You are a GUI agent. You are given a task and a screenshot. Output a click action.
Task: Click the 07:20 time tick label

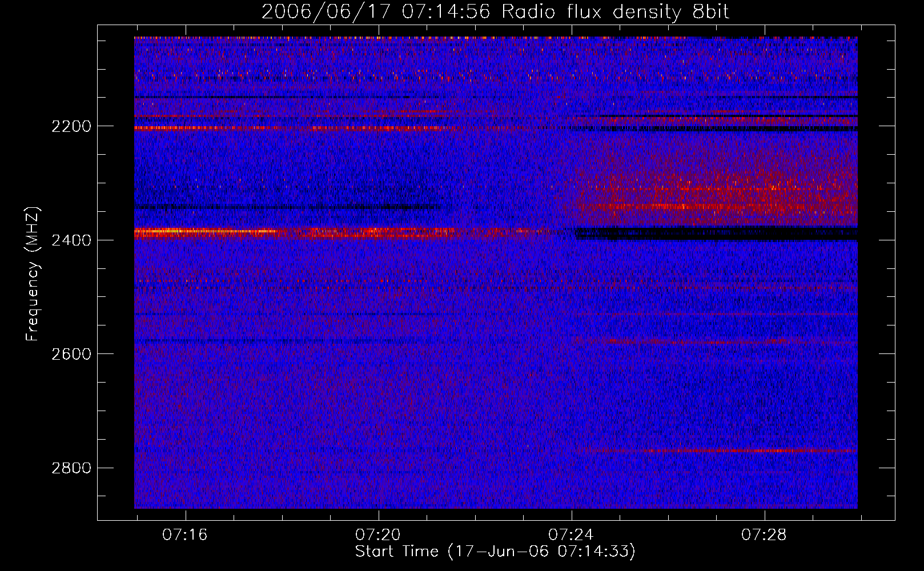pos(378,535)
